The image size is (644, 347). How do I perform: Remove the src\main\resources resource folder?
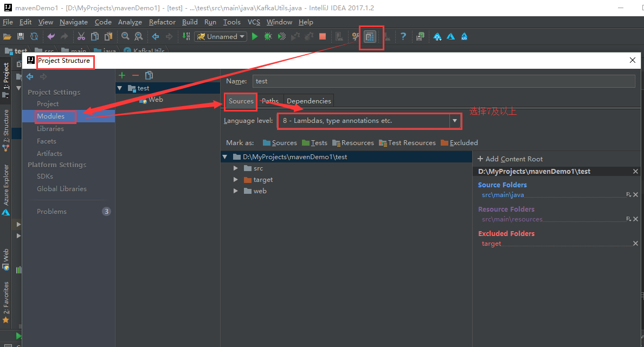point(635,219)
